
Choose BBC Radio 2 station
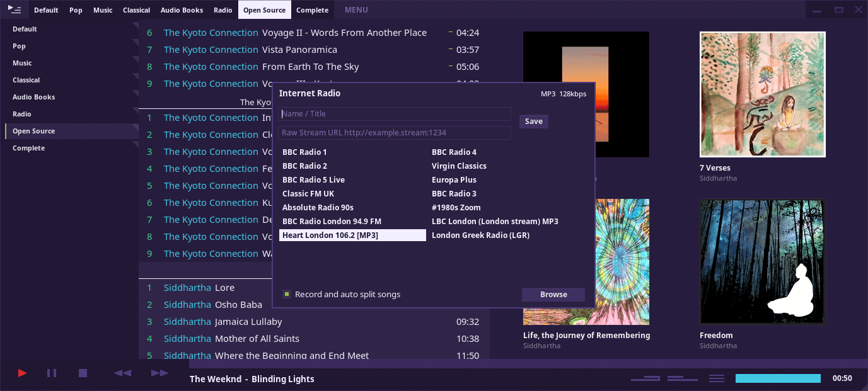click(x=352, y=166)
